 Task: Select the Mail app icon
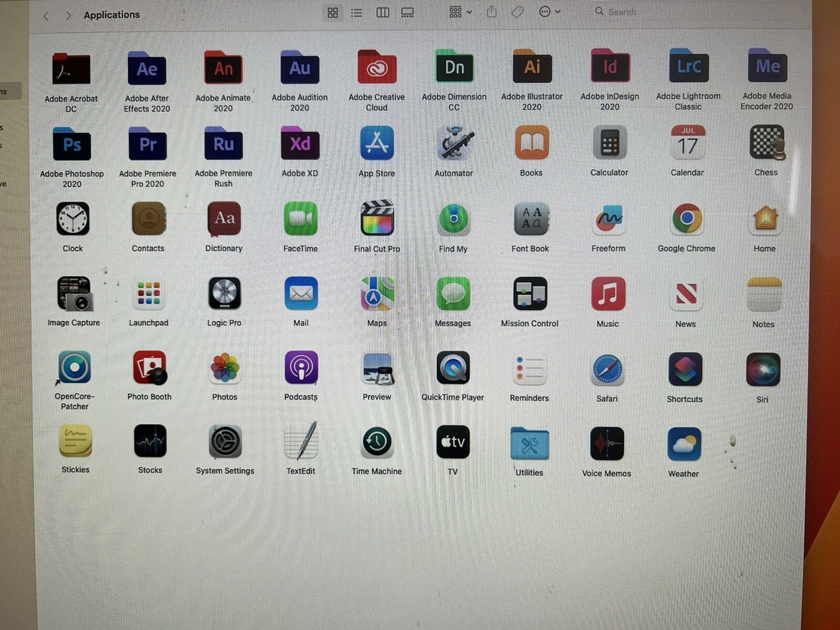point(301,293)
